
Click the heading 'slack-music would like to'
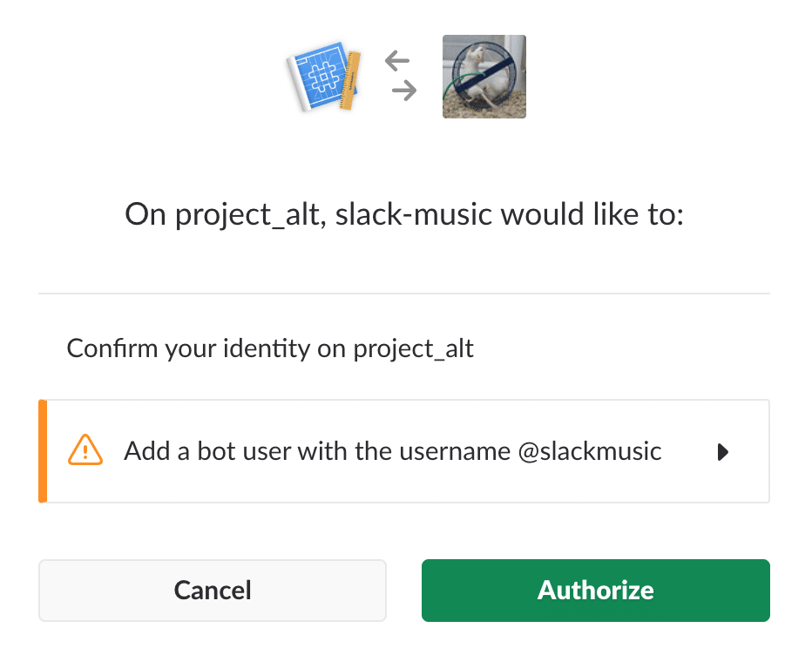[509, 214]
